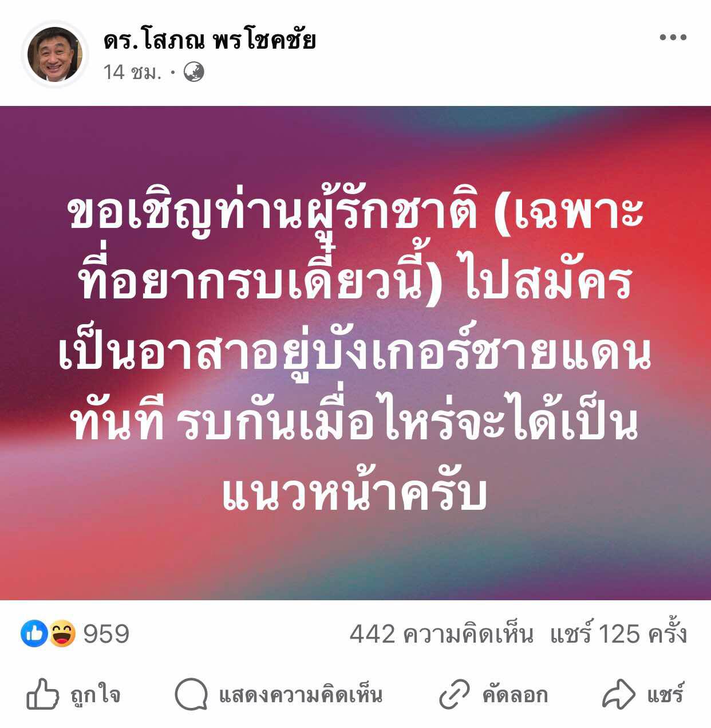Click the globe public-audience icon

click(193, 72)
